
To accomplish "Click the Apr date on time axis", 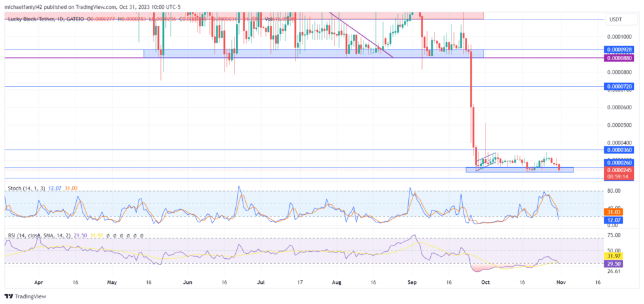I will click(x=39, y=283).
